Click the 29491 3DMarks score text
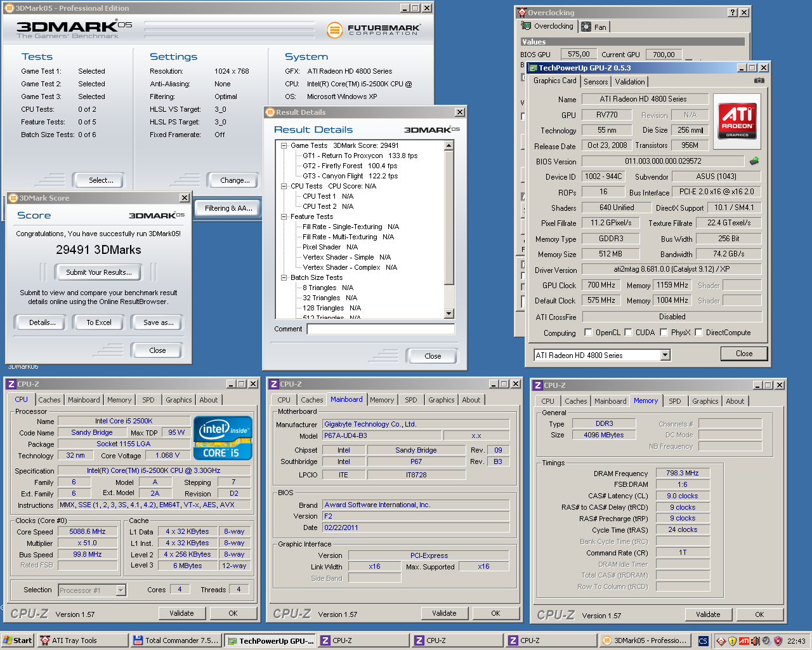 (x=98, y=249)
